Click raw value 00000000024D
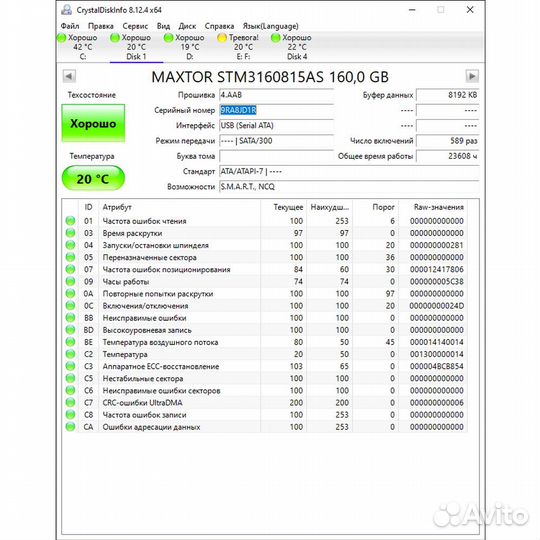 coord(437,306)
